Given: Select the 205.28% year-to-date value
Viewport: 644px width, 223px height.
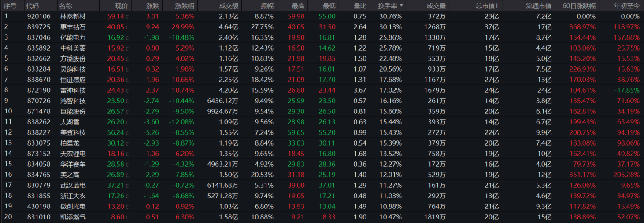Looking at the screenshot, I should (626, 175).
